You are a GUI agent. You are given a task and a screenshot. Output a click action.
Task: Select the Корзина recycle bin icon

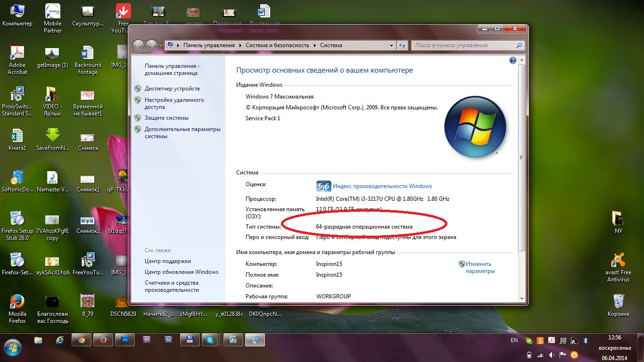618,305
